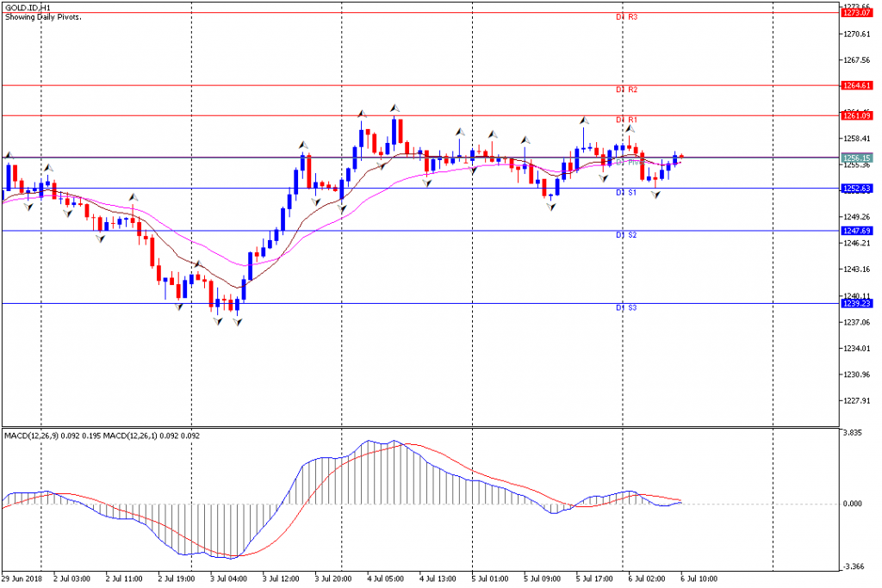Click the 6 Jul 10:00 time axis label
882x588 pixels.
pos(699,579)
